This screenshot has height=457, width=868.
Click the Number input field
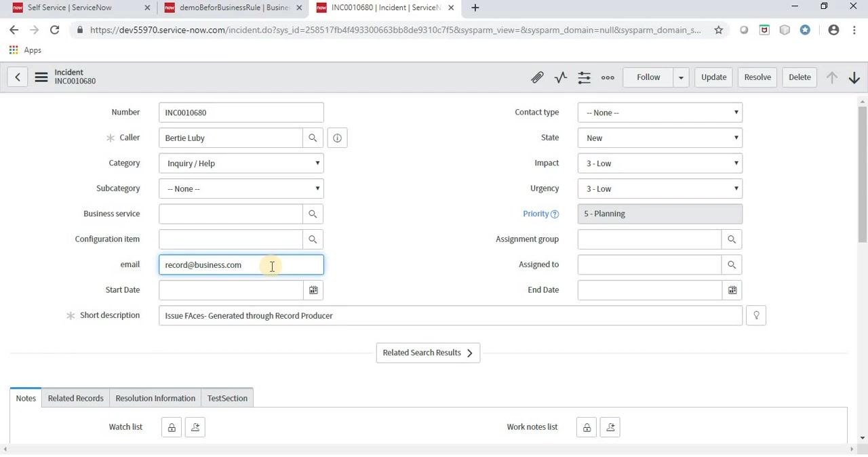coord(241,113)
